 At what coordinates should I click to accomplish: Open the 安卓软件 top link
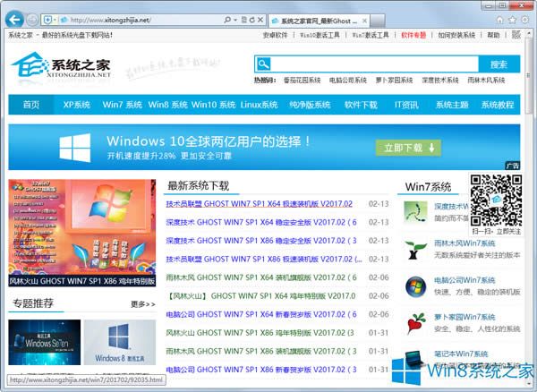pyautogui.click(x=275, y=35)
